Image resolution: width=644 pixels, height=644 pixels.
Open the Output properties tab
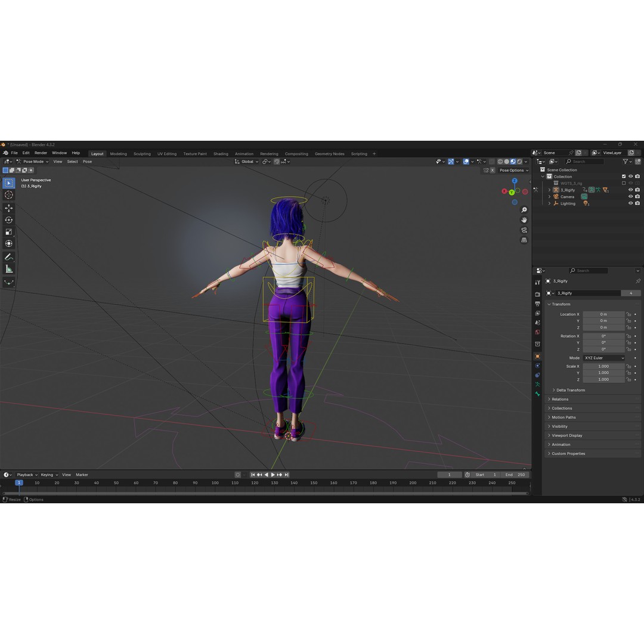tap(537, 304)
